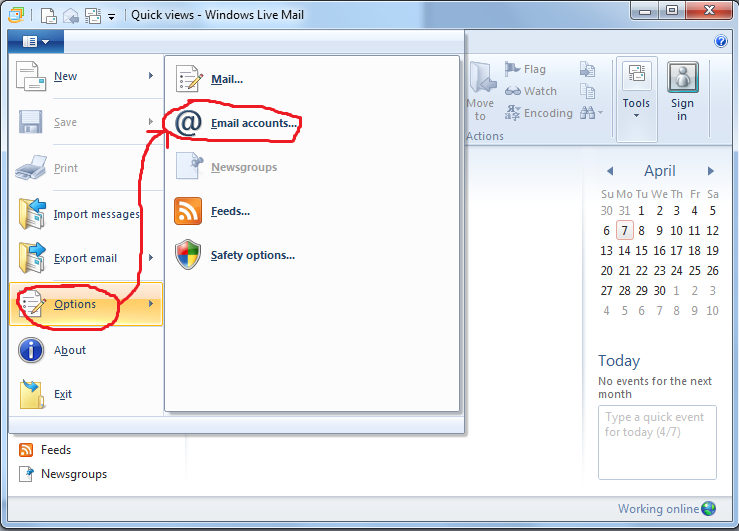Click the Tools envelope icon
The height and width of the screenshot is (531, 739).
pyautogui.click(x=636, y=74)
